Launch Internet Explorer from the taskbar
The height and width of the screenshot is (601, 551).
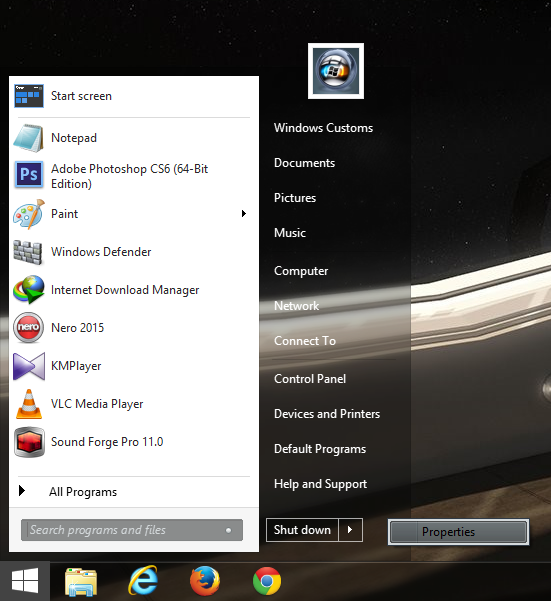pyautogui.click(x=143, y=581)
